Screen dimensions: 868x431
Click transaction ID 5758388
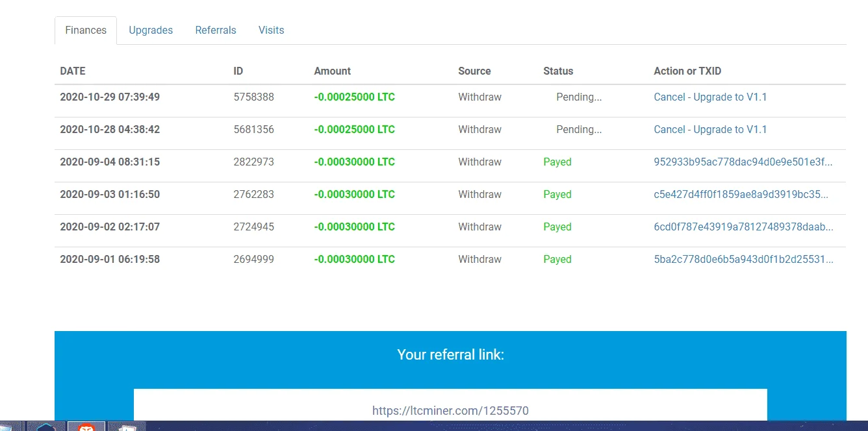coord(253,97)
